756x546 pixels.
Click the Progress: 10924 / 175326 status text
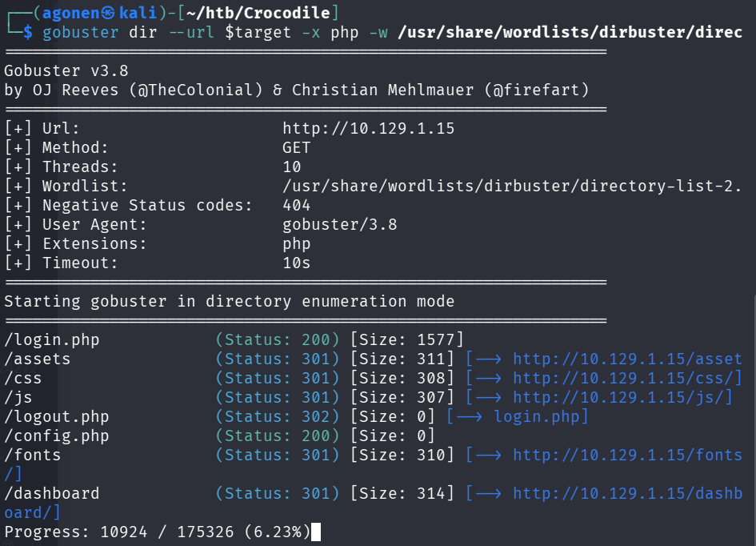pyautogui.click(x=157, y=532)
